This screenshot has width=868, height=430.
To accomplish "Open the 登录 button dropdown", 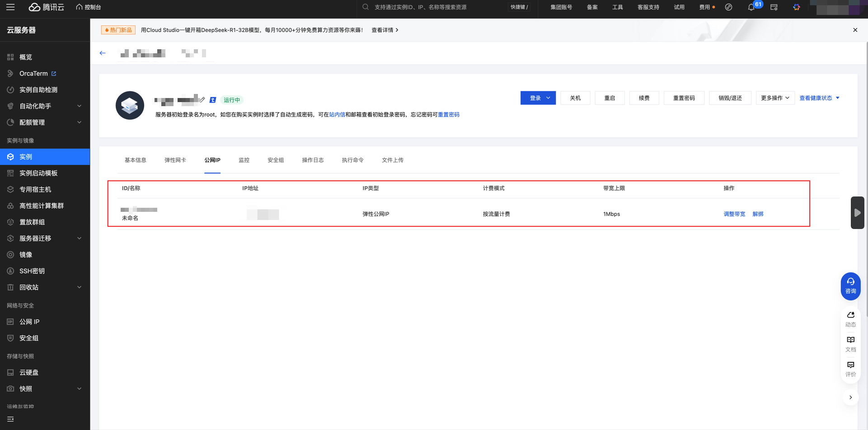I will 549,98.
